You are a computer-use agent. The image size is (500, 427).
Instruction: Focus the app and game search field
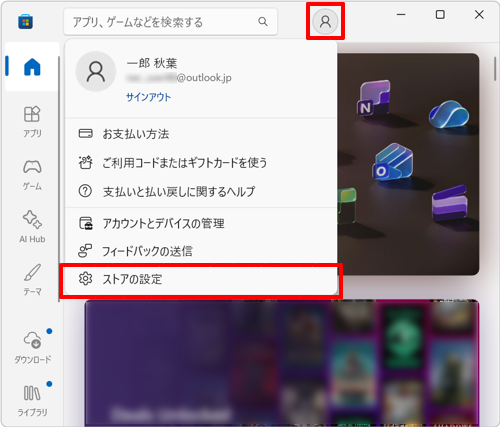[x=171, y=22]
